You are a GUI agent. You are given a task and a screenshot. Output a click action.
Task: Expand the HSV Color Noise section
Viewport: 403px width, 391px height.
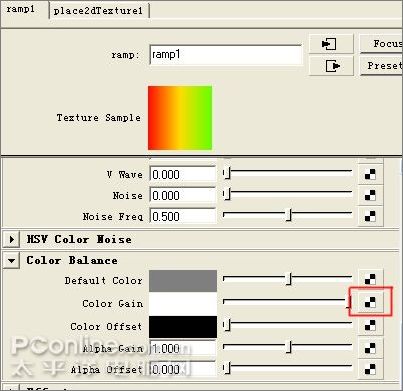pyautogui.click(x=12, y=239)
